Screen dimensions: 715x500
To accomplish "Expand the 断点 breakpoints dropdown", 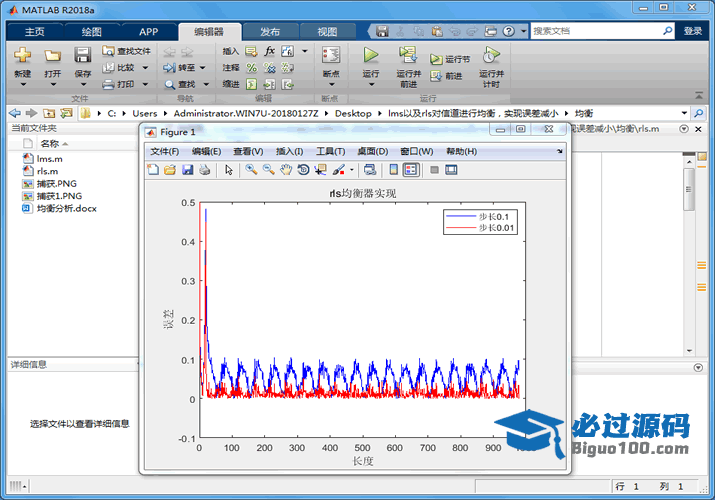I will click(331, 85).
